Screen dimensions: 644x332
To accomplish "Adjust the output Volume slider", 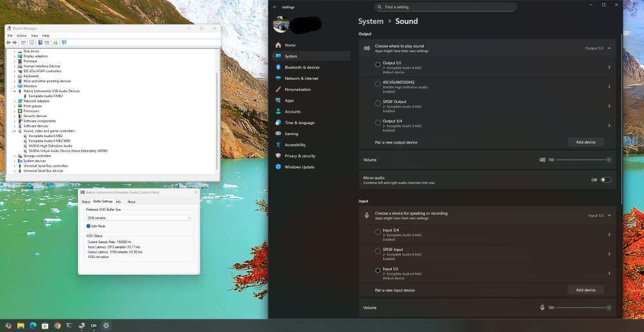I will [x=583, y=160].
